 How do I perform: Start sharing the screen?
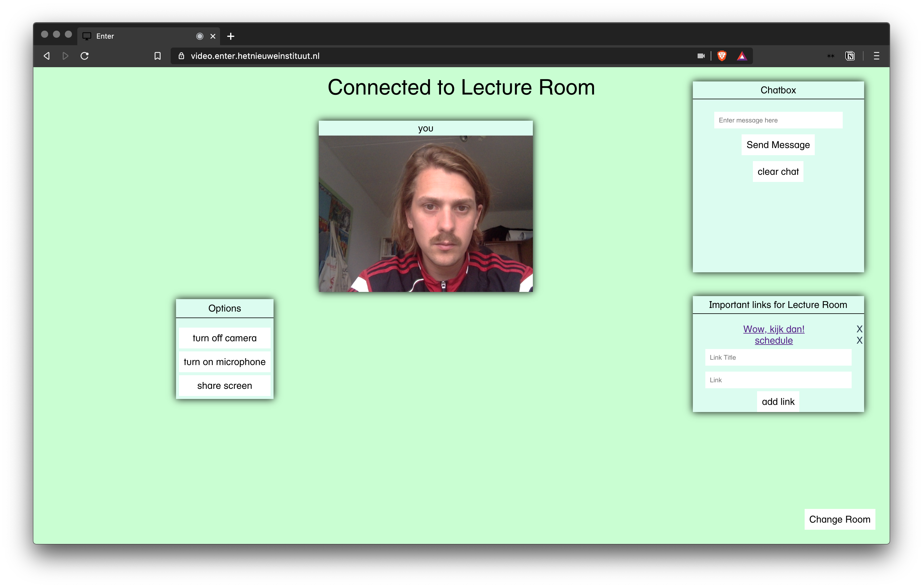tap(225, 386)
